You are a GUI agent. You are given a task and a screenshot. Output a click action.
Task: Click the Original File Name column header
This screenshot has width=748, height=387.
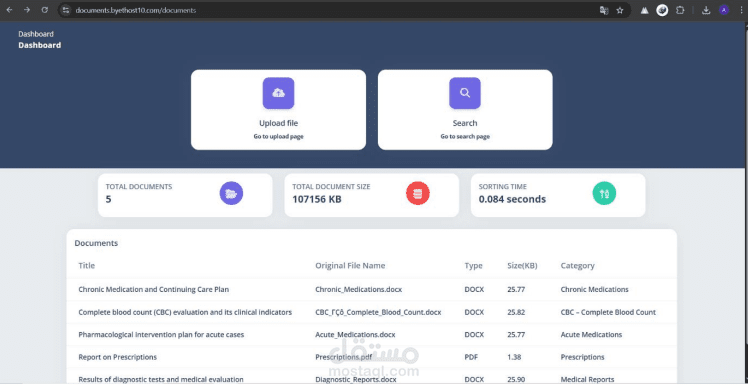point(350,266)
